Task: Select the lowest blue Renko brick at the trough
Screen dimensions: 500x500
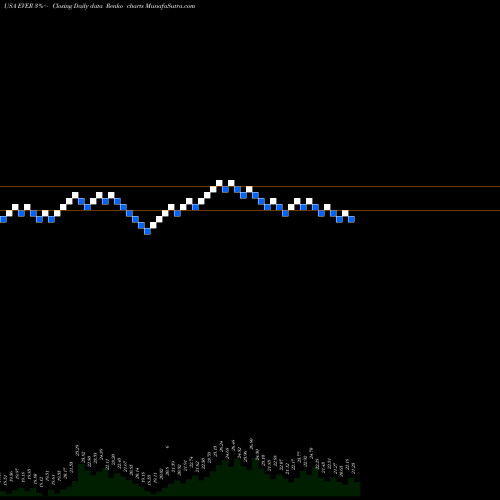Action: tap(147, 231)
